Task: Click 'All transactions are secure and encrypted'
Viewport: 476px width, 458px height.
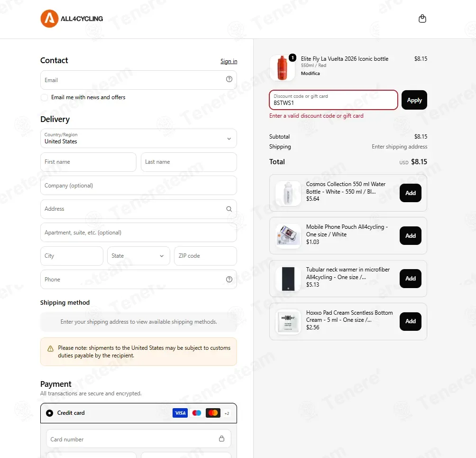Action: click(x=91, y=393)
